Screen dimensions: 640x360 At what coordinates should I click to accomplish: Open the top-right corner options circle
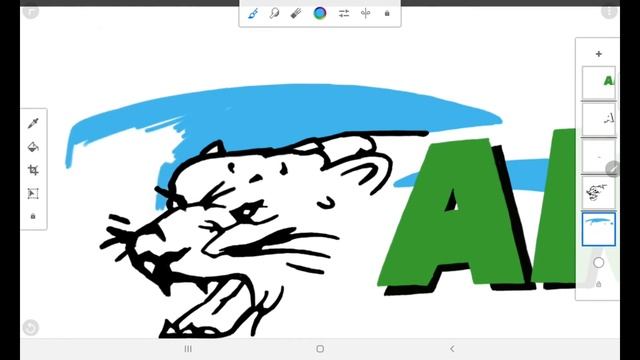pyautogui.click(x=609, y=11)
